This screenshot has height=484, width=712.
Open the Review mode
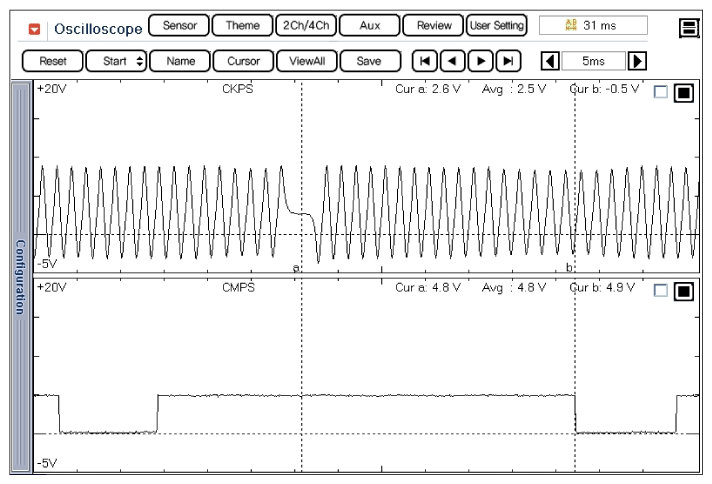[x=434, y=25]
